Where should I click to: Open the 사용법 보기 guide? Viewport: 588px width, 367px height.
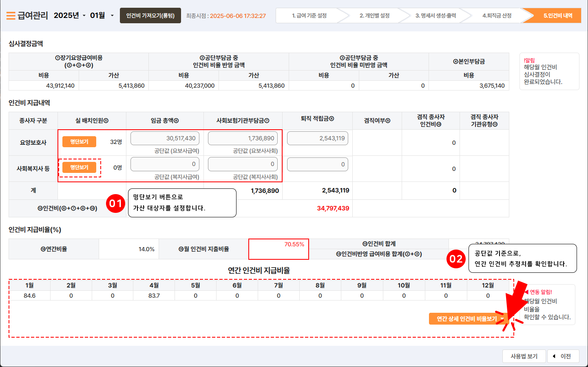tap(524, 356)
